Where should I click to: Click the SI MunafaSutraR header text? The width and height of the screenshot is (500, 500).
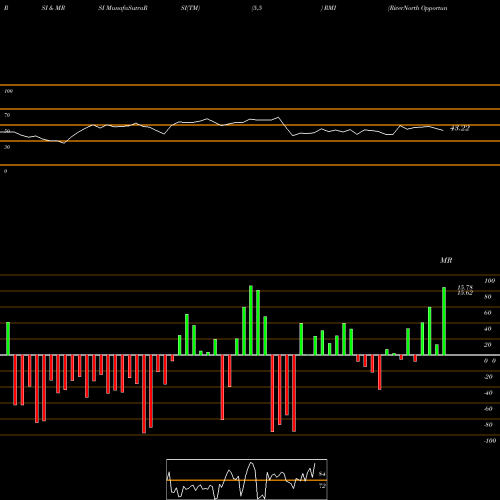123,8
